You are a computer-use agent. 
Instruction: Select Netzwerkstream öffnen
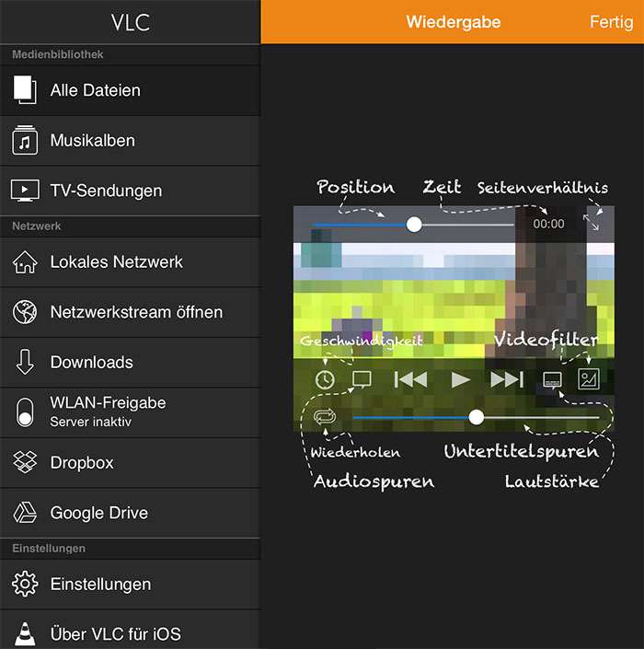pyautogui.click(x=130, y=312)
